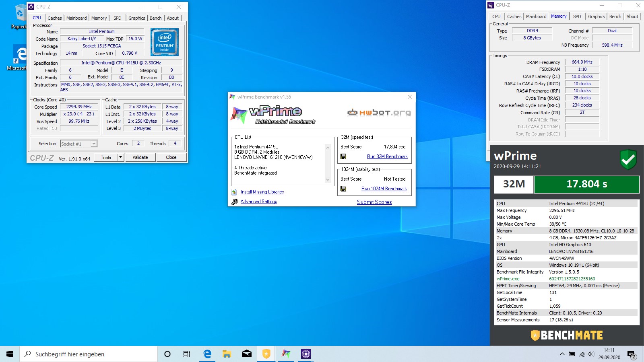Switch to CPU-Z taskbar icon

306,354
